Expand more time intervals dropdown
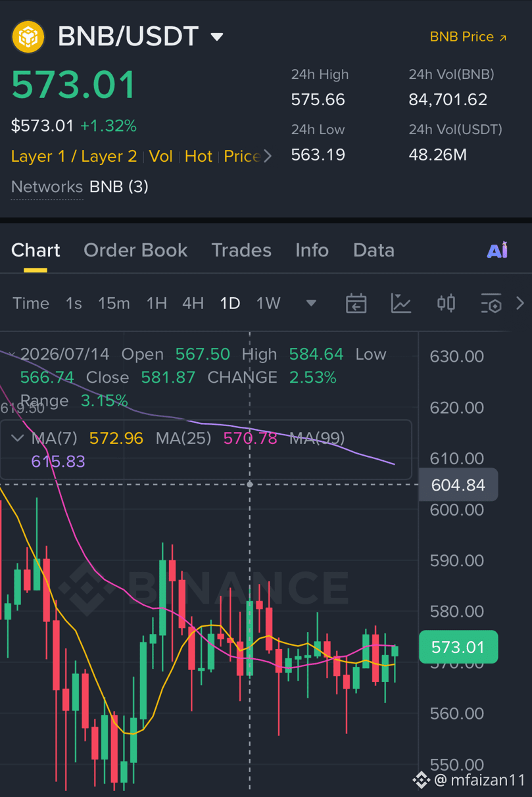This screenshot has height=797, width=532. [311, 303]
